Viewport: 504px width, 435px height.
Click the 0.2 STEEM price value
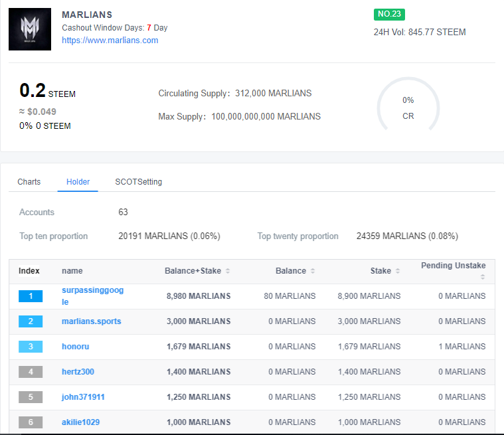point(47,90)
